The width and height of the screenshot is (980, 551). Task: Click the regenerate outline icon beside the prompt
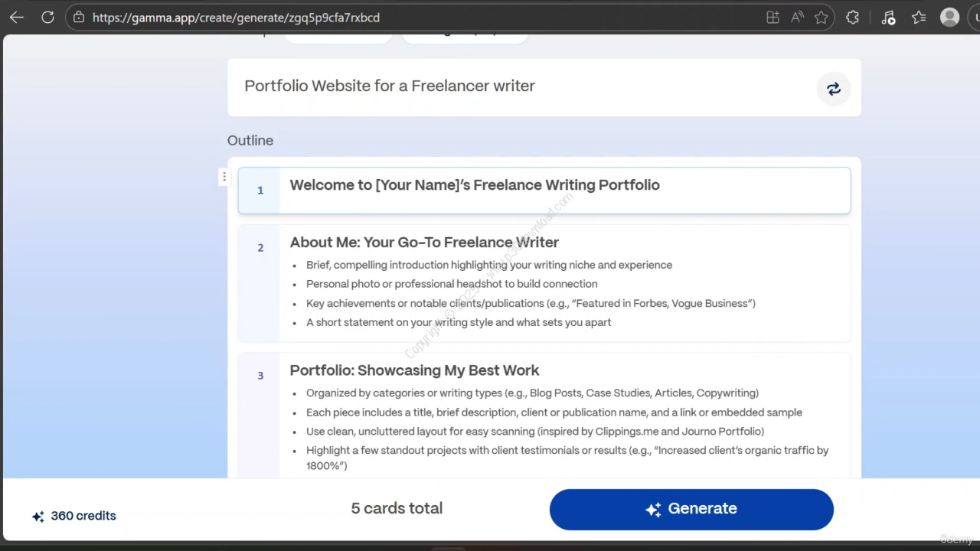(x=833, y=89)
